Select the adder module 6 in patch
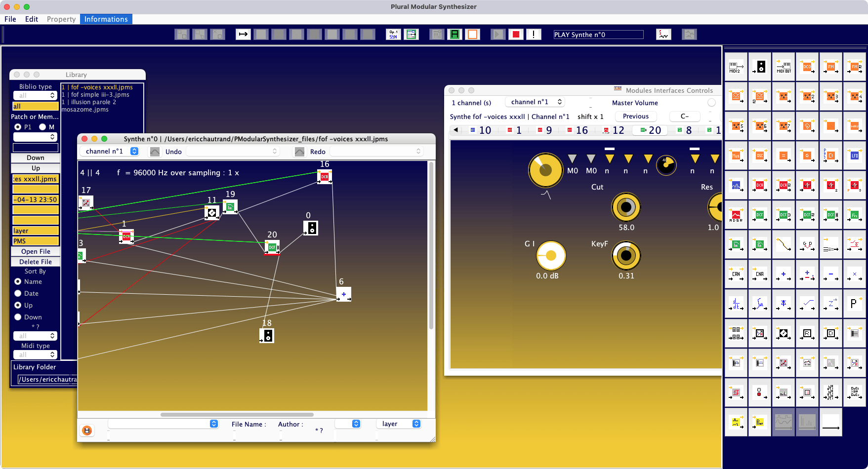The width and height of the screenshot is (868, 469). 344,294
